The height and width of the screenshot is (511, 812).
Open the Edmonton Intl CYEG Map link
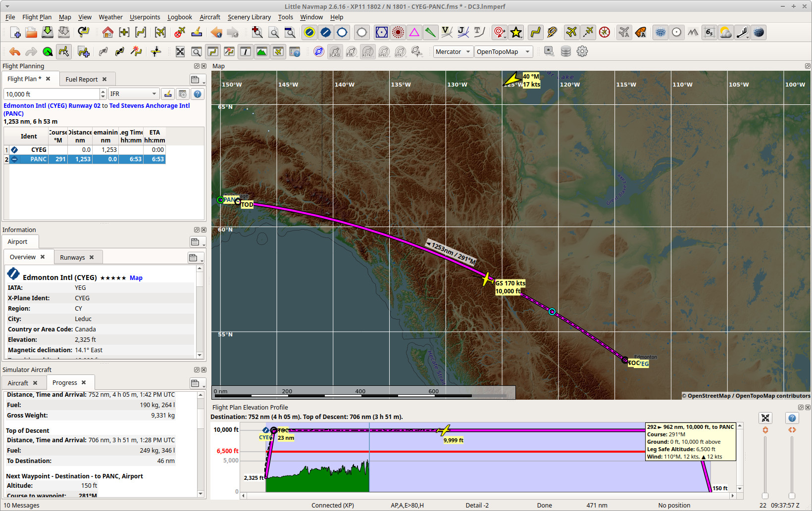(x=136, y=278)
